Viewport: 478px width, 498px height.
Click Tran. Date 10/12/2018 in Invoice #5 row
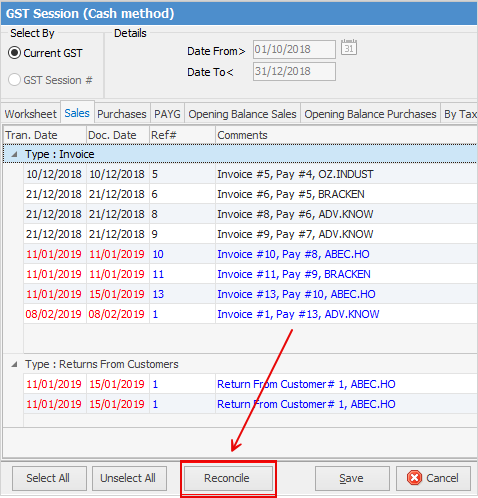click(54, 174)
